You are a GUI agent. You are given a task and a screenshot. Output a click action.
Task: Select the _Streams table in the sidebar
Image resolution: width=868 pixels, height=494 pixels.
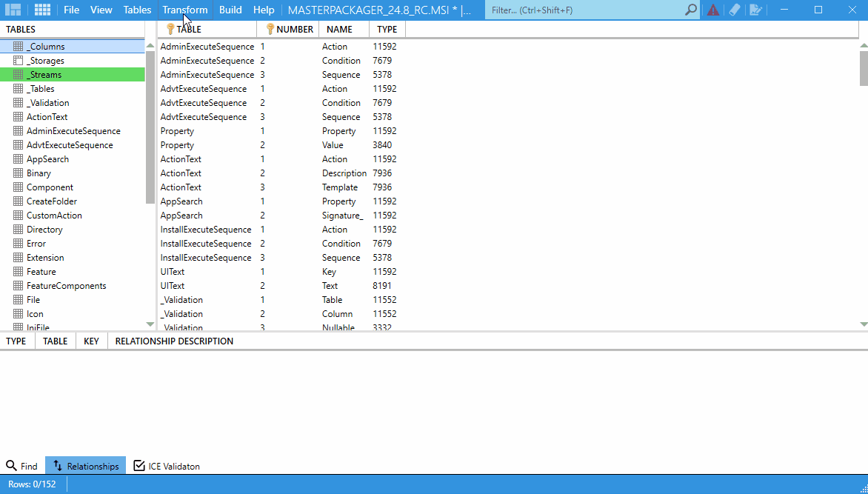click(x=44, y=74)
